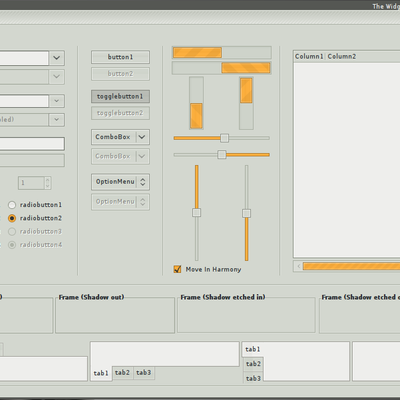Image resolution: width=400 pixels, height=400 pixels.
Task: Click the left vertical progress bar
Action: (196, 103)
